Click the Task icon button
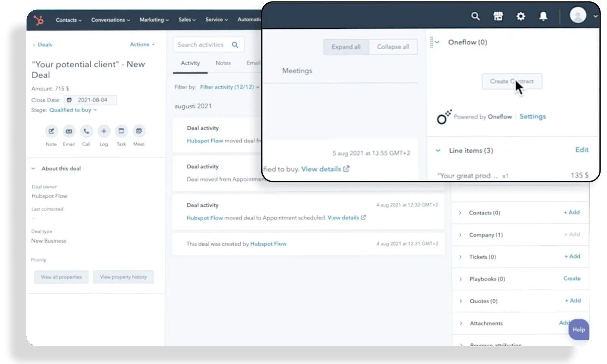Image resolution: width=607 pixels, height=364 pixels. coord(121,131)
